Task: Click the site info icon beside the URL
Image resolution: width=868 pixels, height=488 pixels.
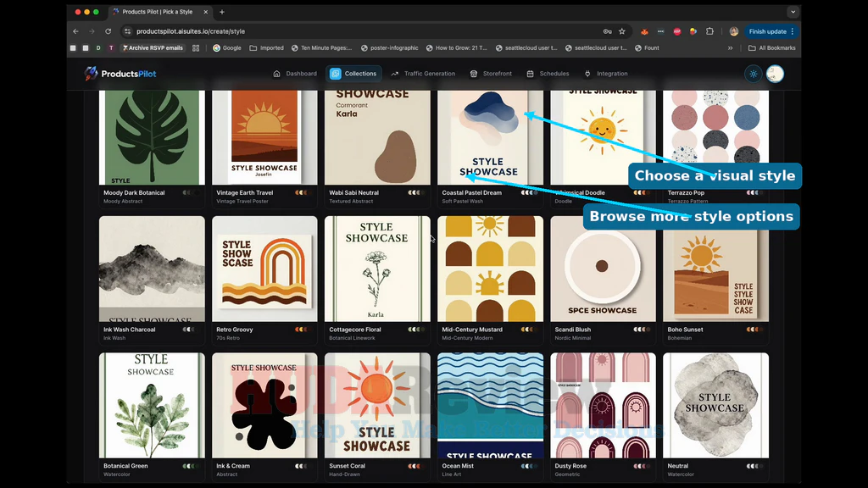Action: tap(127, 31)
